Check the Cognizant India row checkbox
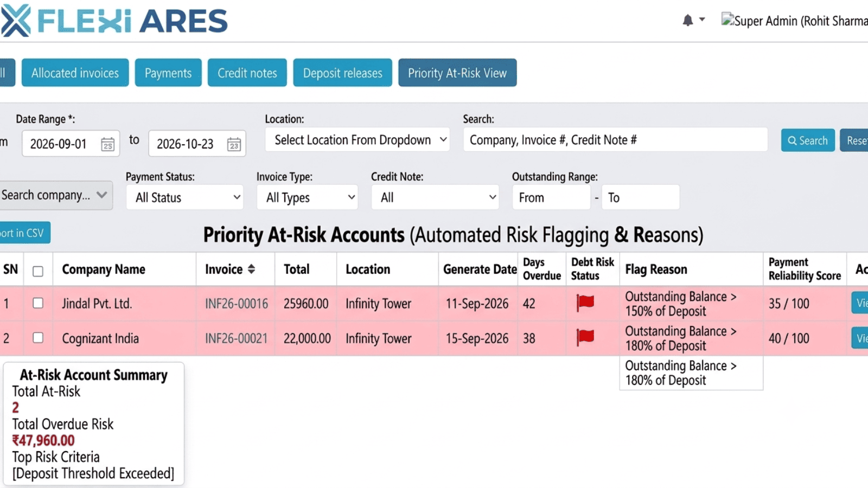This screenshot has width=868, height=488. [x=37, y=338]
